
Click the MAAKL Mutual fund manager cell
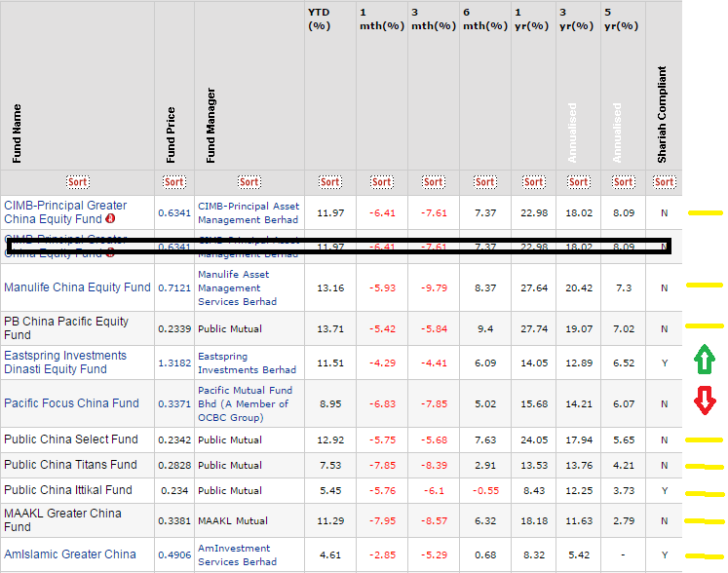pyautogui.click(x=233, y=521)
